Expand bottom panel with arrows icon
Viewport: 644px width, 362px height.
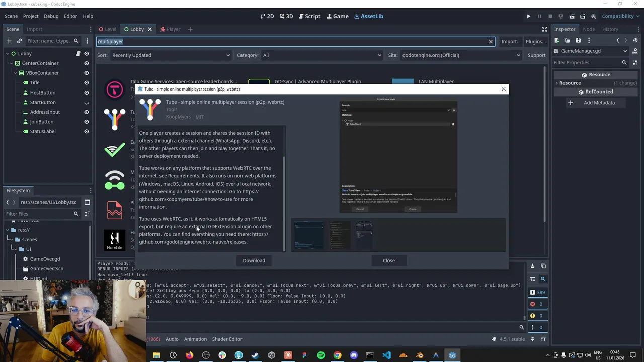click(x=544, y=339)
